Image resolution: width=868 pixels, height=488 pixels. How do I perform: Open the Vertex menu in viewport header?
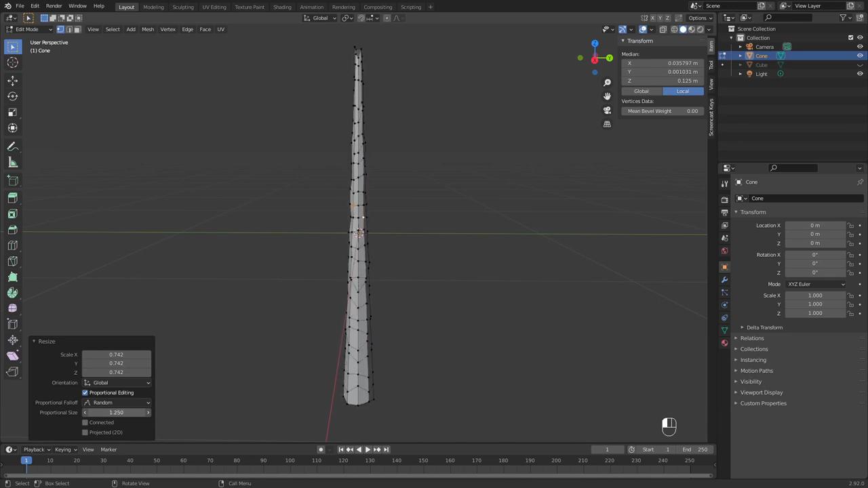[167, 29]
